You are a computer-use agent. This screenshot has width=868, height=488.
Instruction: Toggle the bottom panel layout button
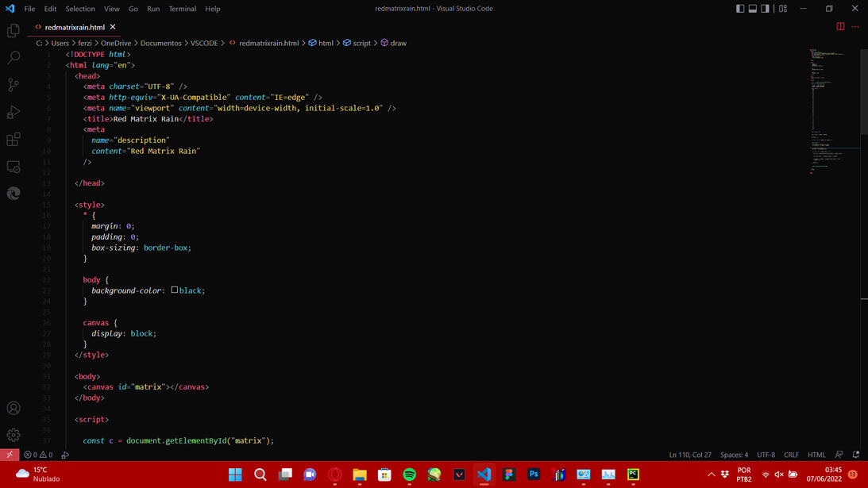[753, 9]
